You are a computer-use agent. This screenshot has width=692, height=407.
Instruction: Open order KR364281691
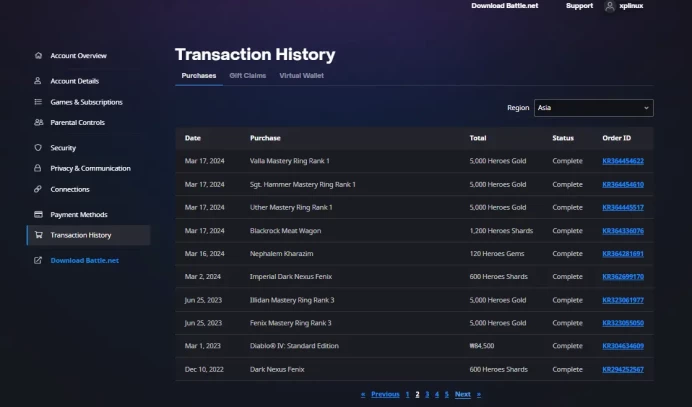tap(623, 254)
